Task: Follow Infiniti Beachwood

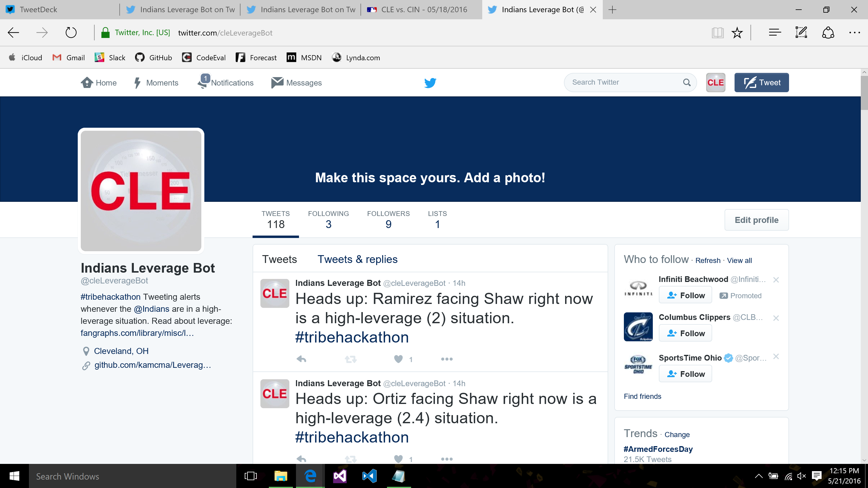Action: (x=685, y=295)
